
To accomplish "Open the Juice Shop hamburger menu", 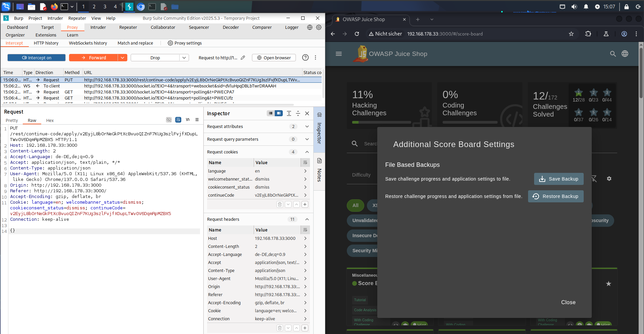I will pos(339,54).
